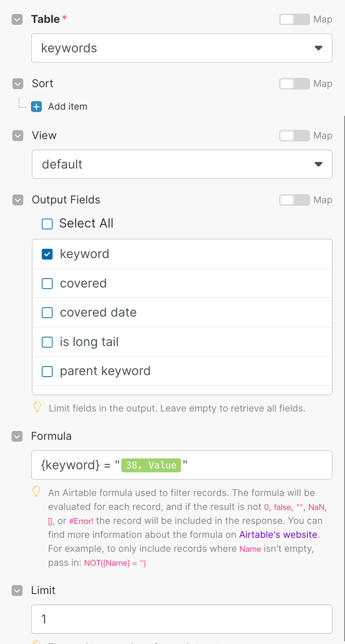
Task: Uncheck the keyword output field
Action: click(x=47, y=254)
